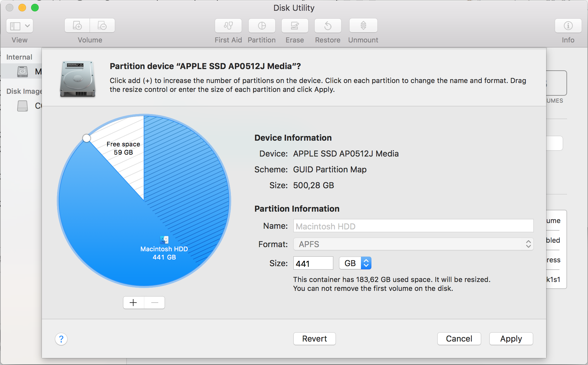Click the remove volume icon in toolbar
The image size is (588, 365).
point(102,26)
